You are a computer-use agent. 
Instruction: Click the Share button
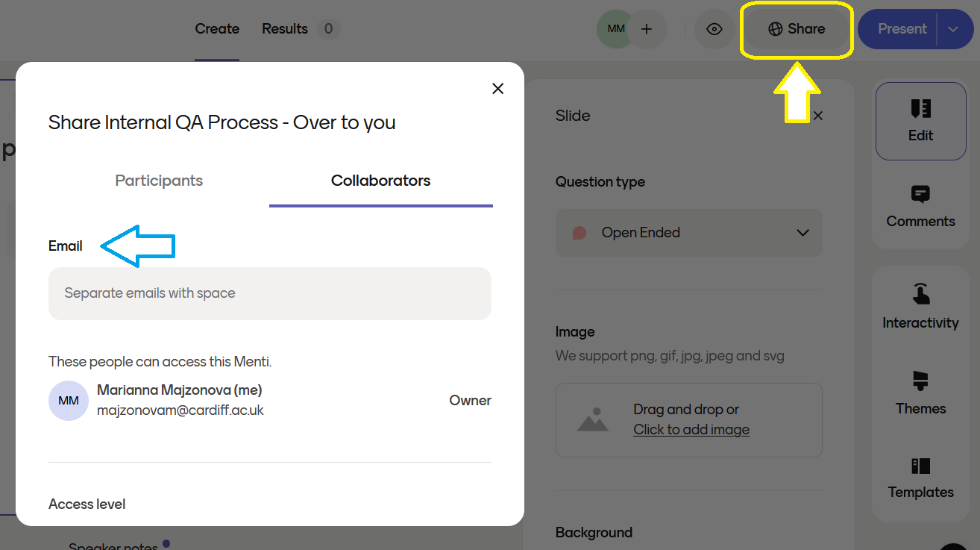(797, 29)
